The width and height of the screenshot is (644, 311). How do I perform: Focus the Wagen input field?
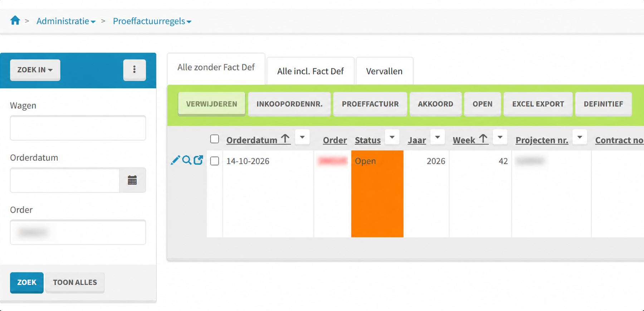click(x=78, y=128)
